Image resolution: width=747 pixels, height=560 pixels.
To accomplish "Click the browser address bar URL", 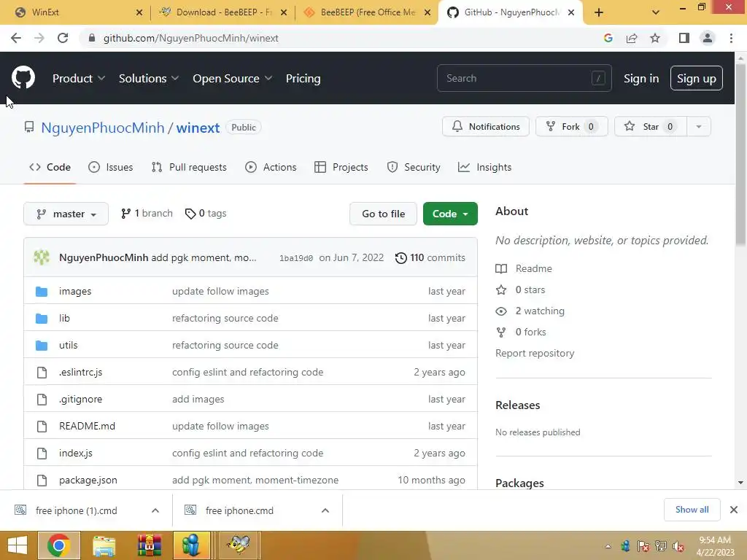I will (x=190, y=38).
